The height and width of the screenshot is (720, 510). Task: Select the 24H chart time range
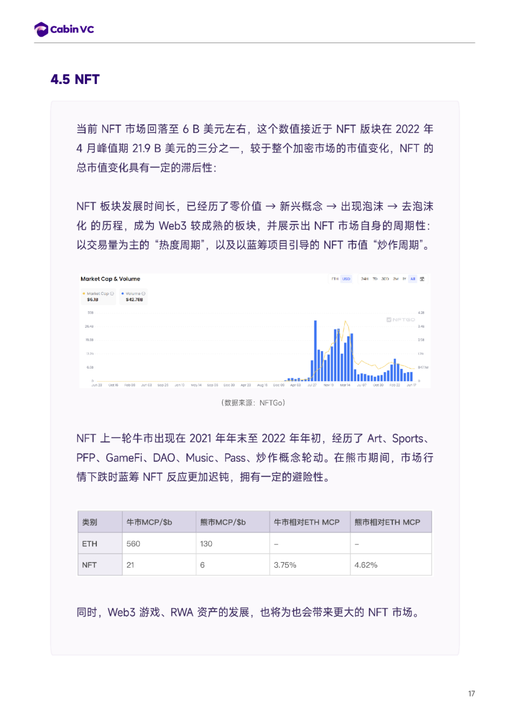tap(364, 279)
